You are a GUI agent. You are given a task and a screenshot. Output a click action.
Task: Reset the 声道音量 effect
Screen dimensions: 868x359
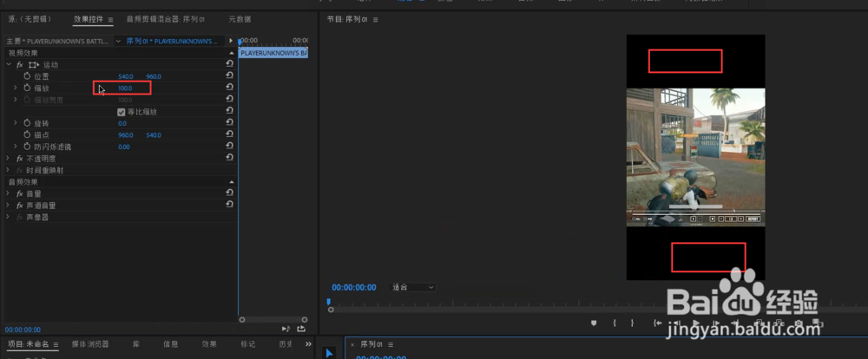(x=230, y=204)
